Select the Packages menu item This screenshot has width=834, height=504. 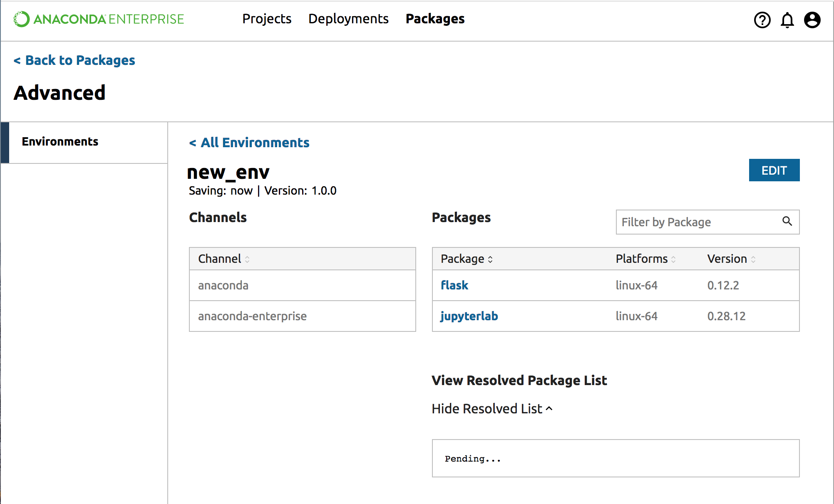click(435, 19)
